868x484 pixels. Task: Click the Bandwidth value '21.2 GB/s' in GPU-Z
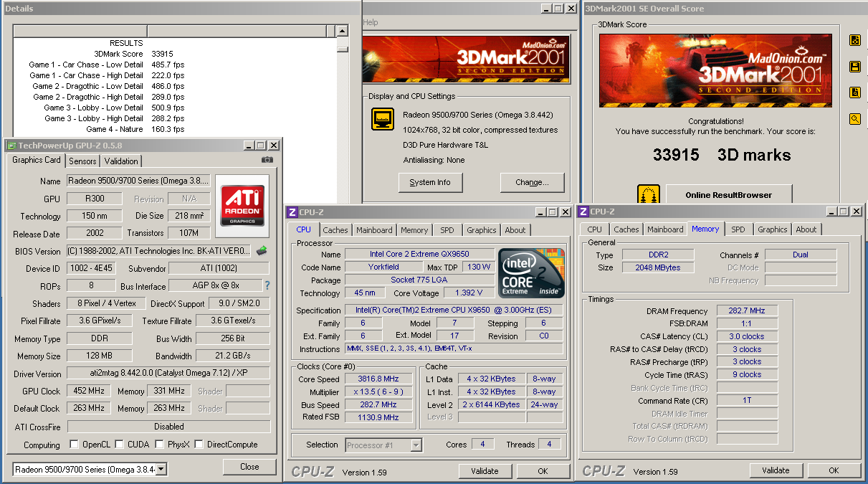coord(233,356)
